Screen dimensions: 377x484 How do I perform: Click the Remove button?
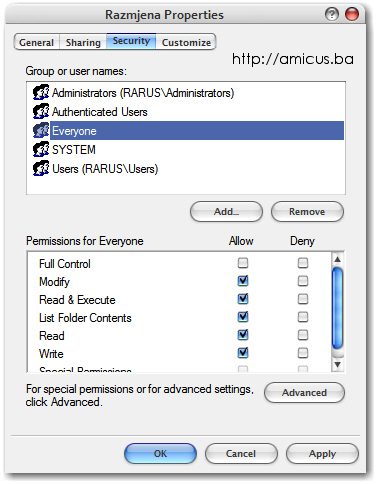coord(307,212)
